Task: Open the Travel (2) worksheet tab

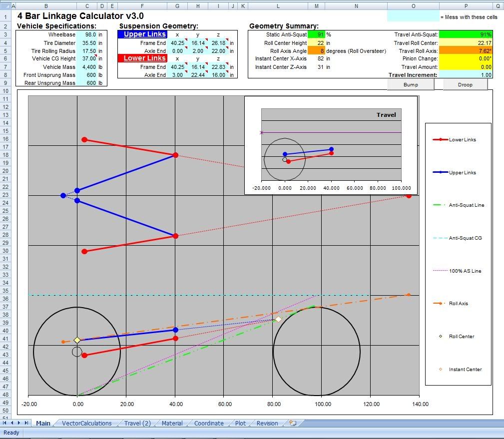Action: point(137,423)
